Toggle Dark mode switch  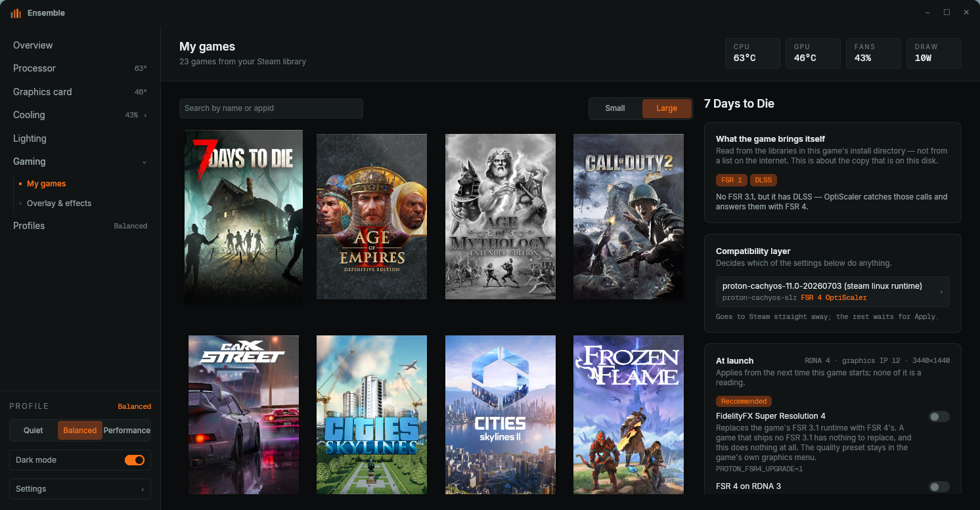135,460
